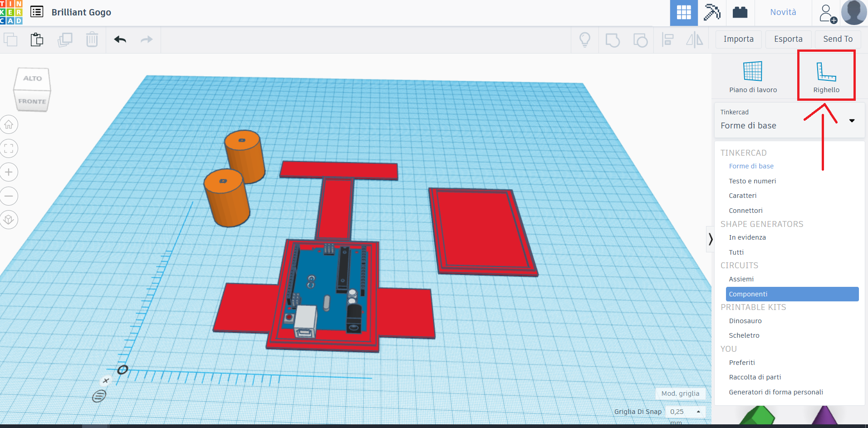The width and height of the screenshot is (868, 428).
Task: Select Connettori category
Action: 745,211
